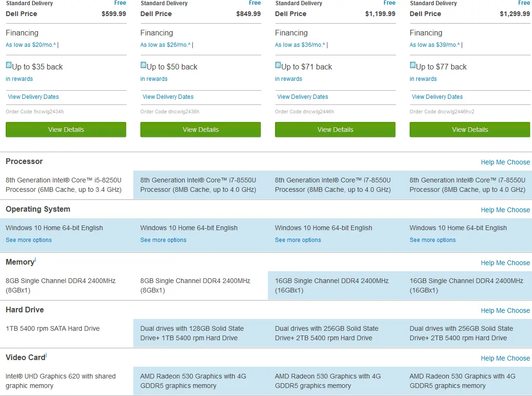
Task: Click the 'Order Code fncwlg2434h' text
Action: pos(34,112)
